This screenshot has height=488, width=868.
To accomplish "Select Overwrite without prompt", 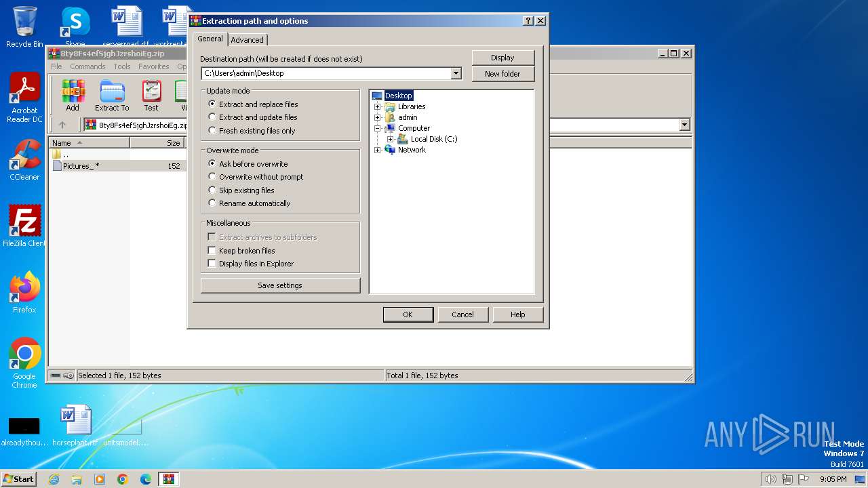I will tap(256, 177).
